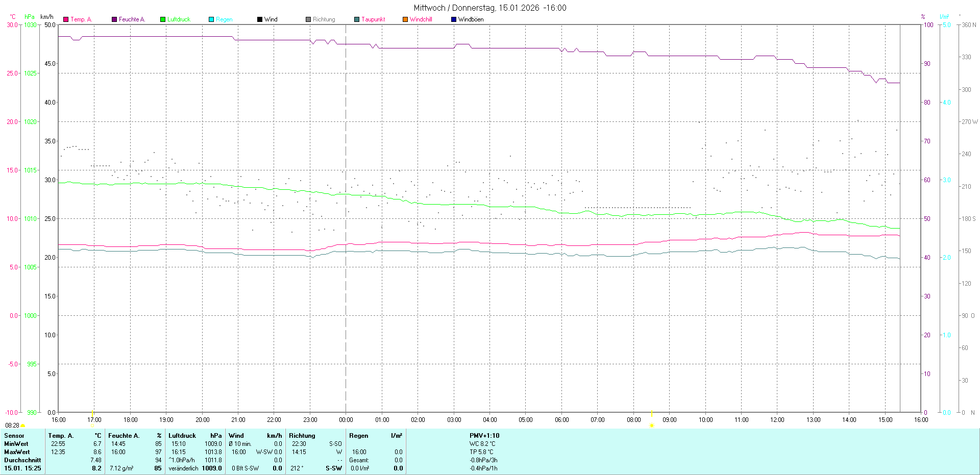Screen dimensions: 980x475
Task: Click the Richtung column header in table
Action: [x=302, y=436]
